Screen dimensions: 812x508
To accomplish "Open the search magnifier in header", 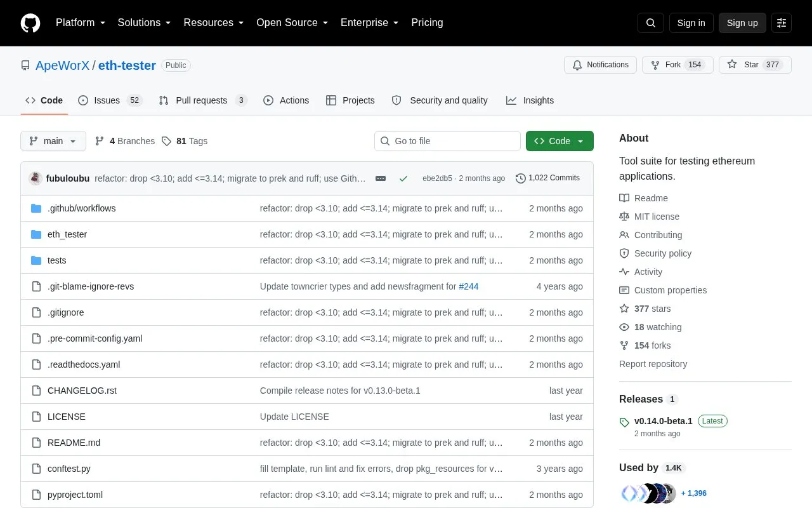I will click(651, 23).
